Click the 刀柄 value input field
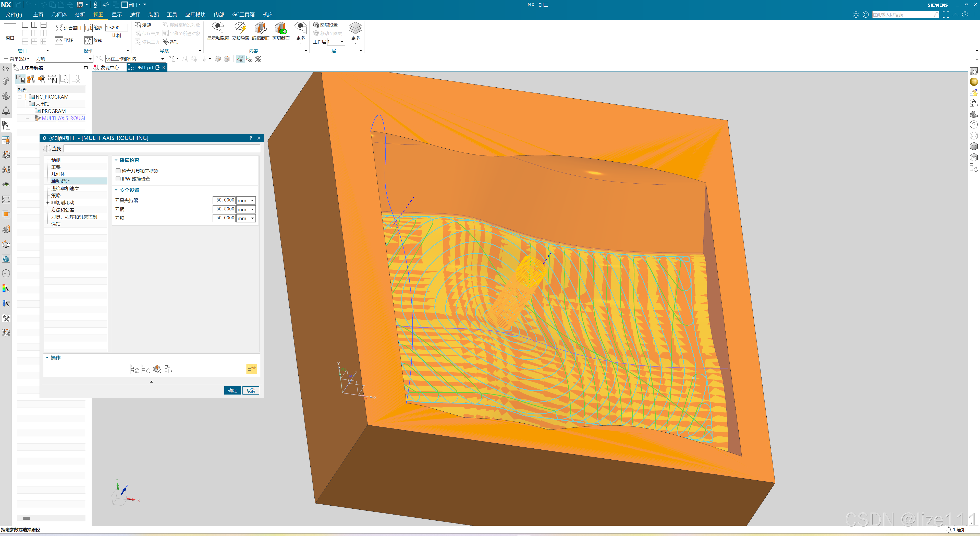 (x=224, y=209)
